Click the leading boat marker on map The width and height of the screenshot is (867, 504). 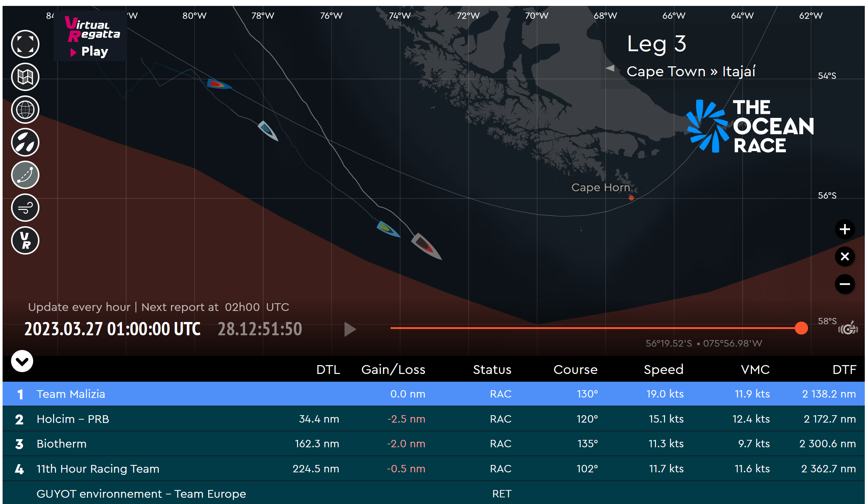tap(426, 246)
